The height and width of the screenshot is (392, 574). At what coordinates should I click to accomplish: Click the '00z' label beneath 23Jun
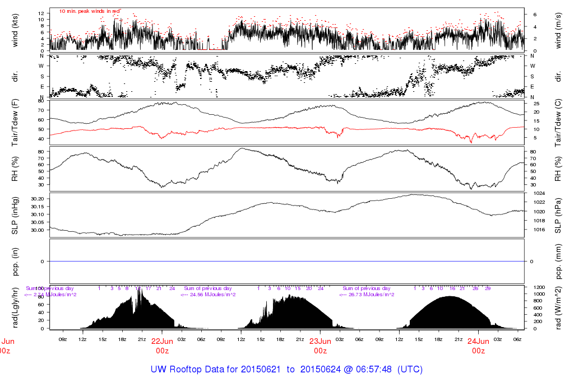[x=320, y=351]
